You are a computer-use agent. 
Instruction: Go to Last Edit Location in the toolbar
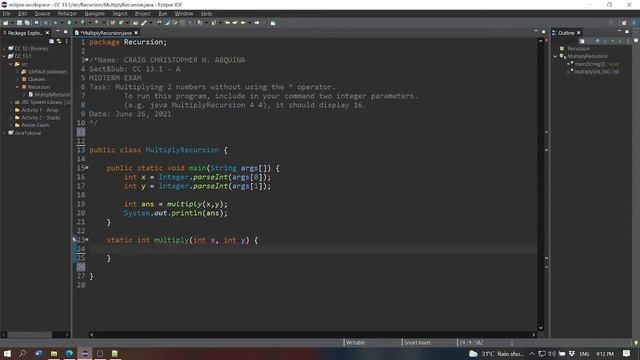[227, 23]
